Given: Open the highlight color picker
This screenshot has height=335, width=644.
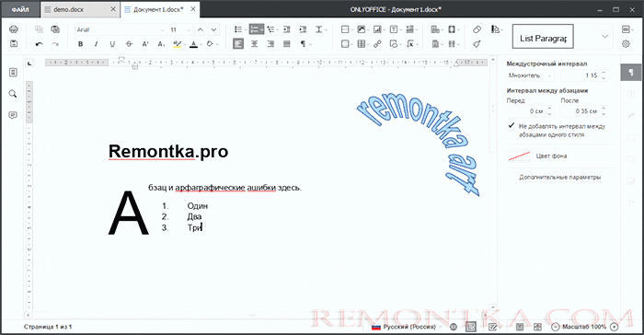Looking at the screenshot, I should [185, 44].
